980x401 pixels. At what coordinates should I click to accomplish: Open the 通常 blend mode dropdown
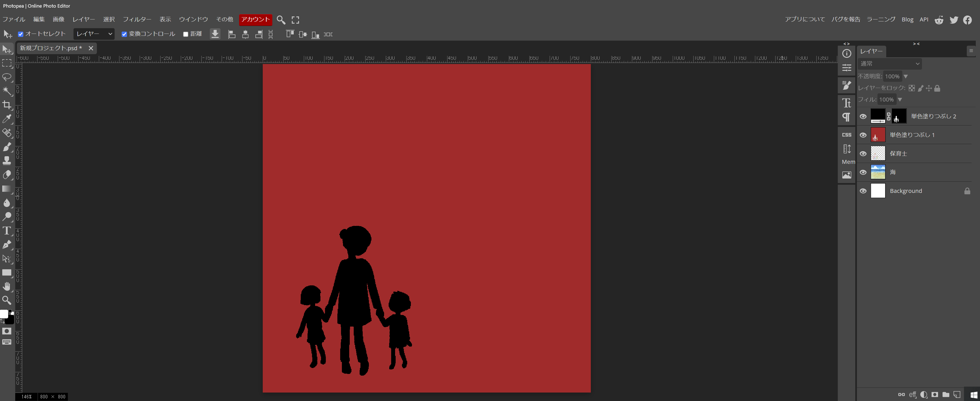coord(889,64)
